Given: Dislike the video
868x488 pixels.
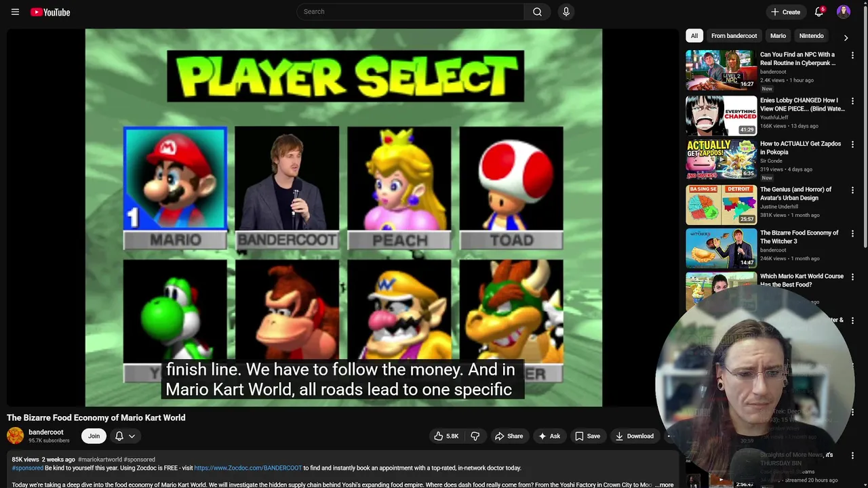Looking at the screenshot, I should click(475, 436).
